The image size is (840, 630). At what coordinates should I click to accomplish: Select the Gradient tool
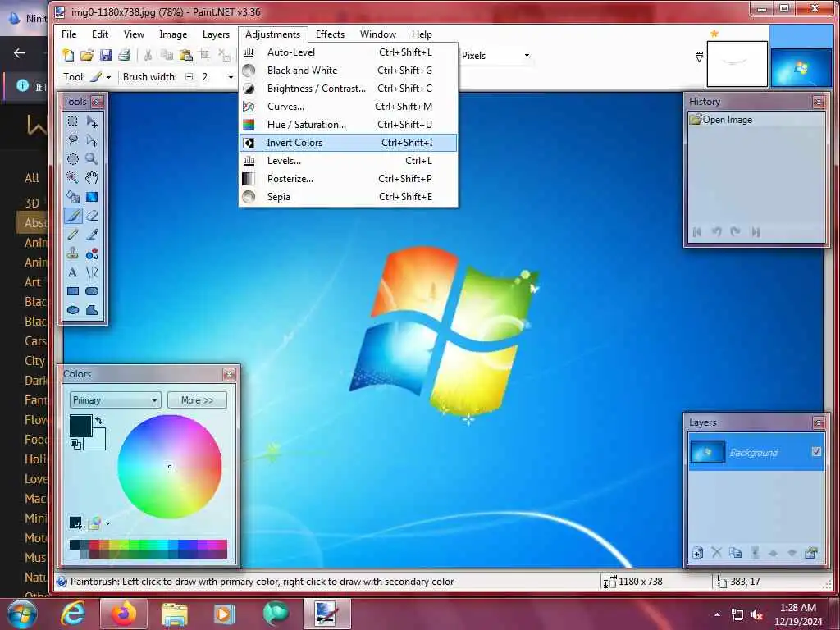92,197
